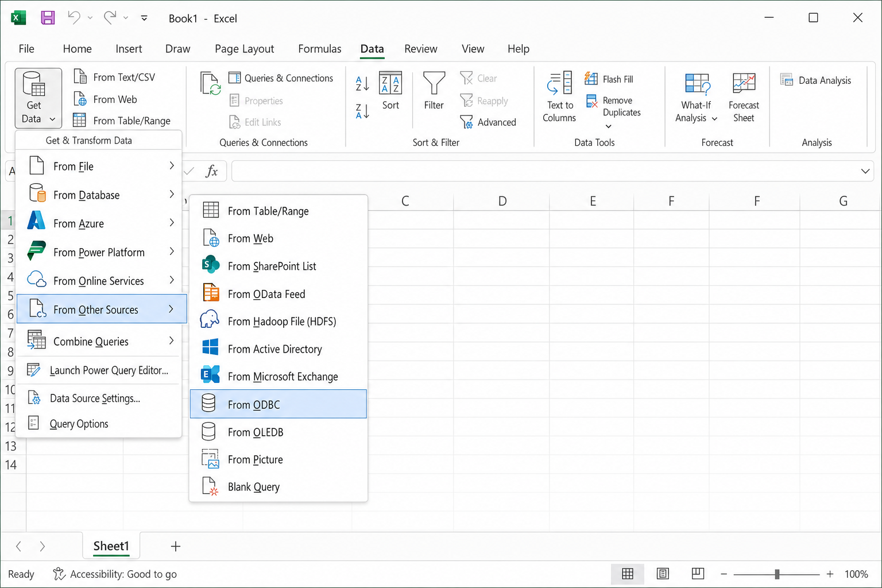Switch to Page Layout view
The height and width of the screenshot is (588, 882).
(x=663, y=574)
